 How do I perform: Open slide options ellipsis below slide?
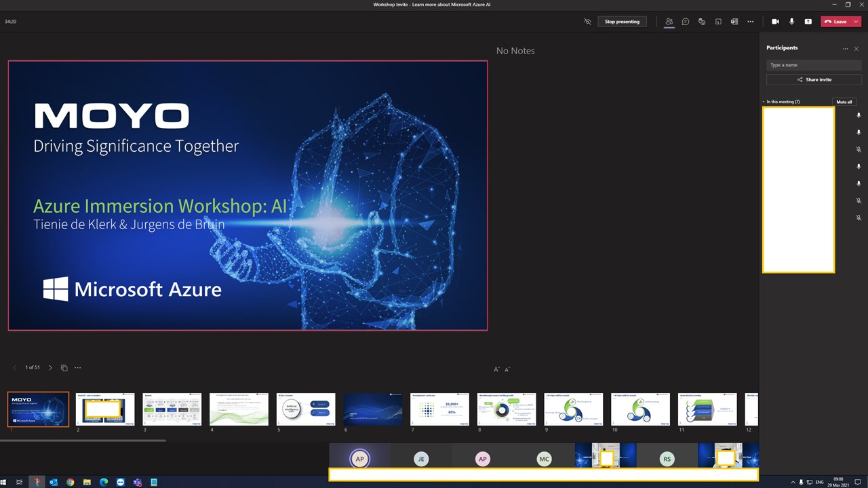77,367
